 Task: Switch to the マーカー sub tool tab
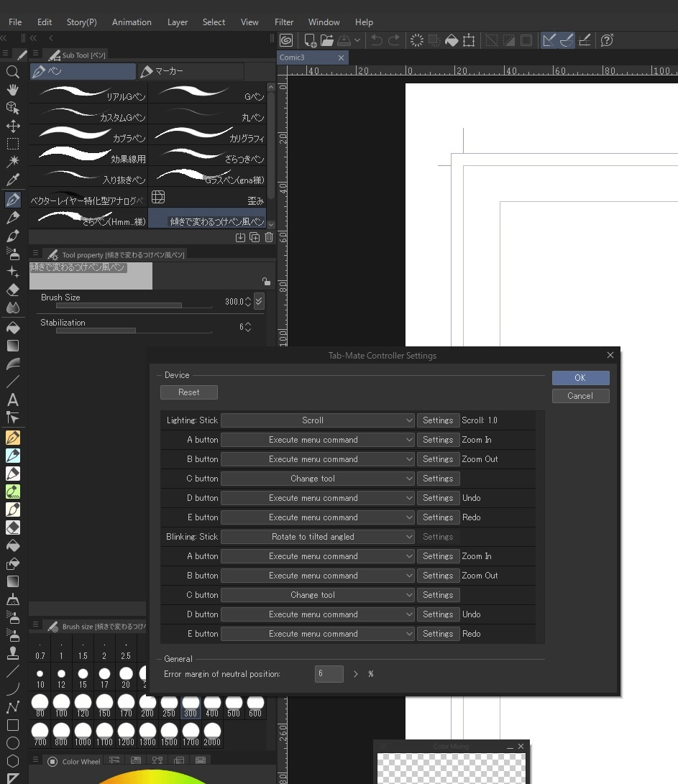pos(191,71)
